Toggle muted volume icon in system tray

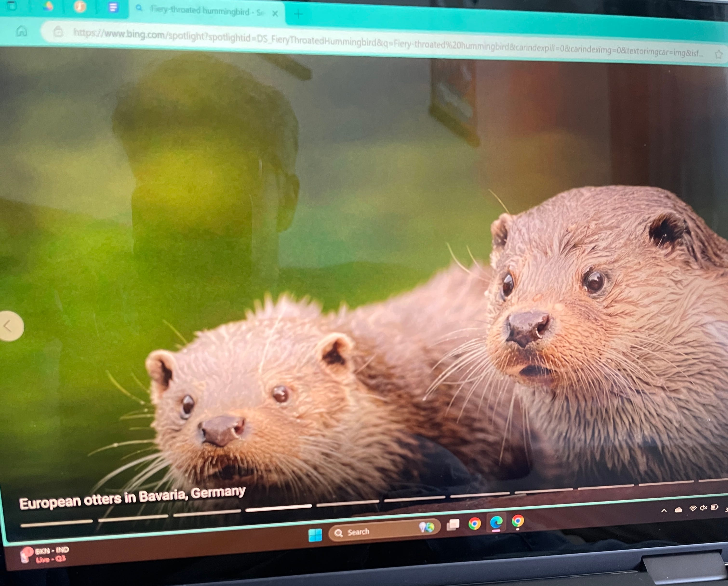pos(703,508)
